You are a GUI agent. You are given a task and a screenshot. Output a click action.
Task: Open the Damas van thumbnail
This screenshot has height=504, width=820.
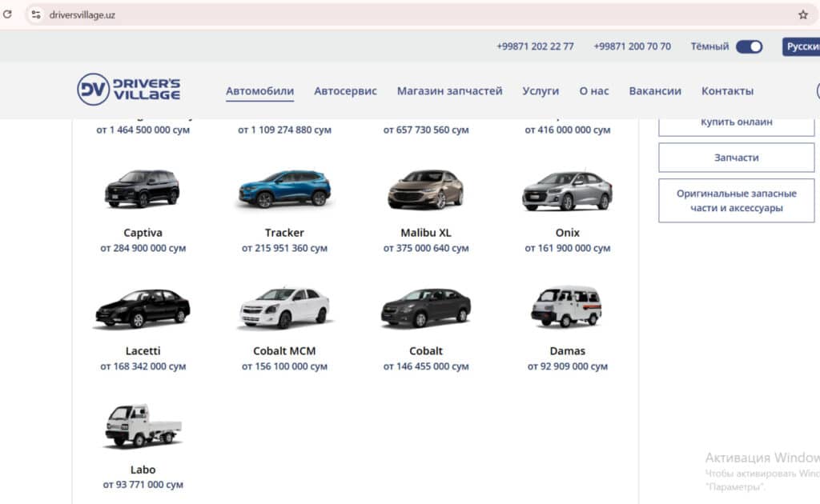point(567,307)
